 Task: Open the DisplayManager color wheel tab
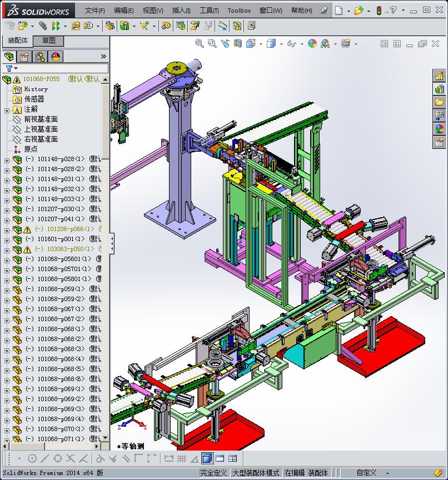[56, 57]
